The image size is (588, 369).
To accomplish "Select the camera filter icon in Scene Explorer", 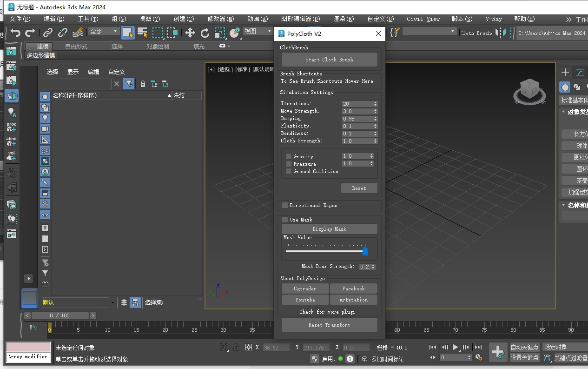I will [45, 129].
